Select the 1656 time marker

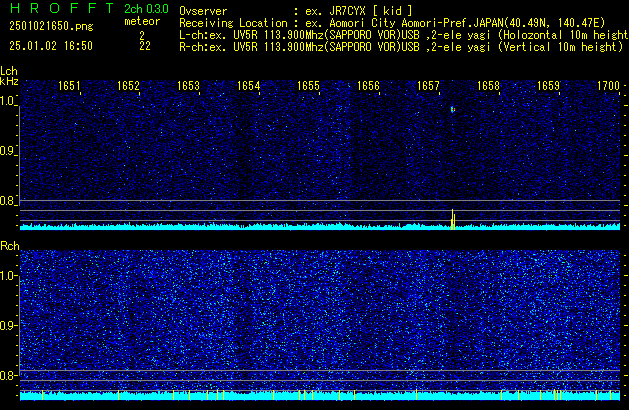point(368,86)
